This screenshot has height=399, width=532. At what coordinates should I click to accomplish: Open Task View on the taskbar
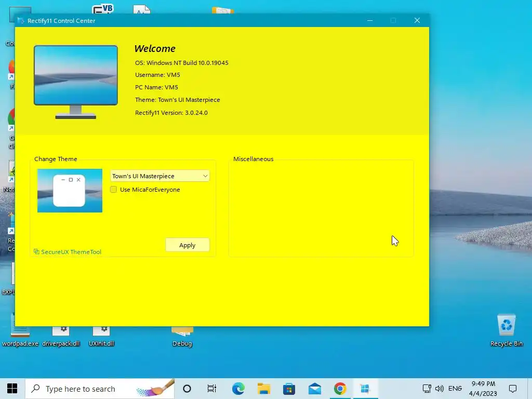coord(212,389)
